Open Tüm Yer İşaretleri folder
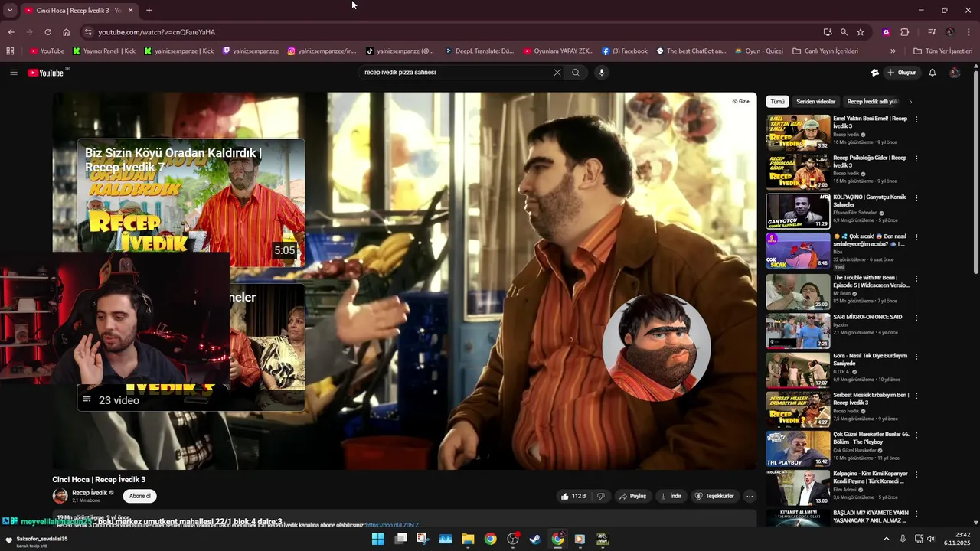 click(943, 51)
